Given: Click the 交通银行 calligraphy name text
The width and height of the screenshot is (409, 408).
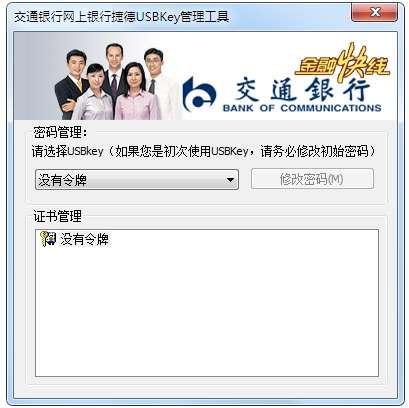Looking at the screenshot, I should tap(302, 89).
